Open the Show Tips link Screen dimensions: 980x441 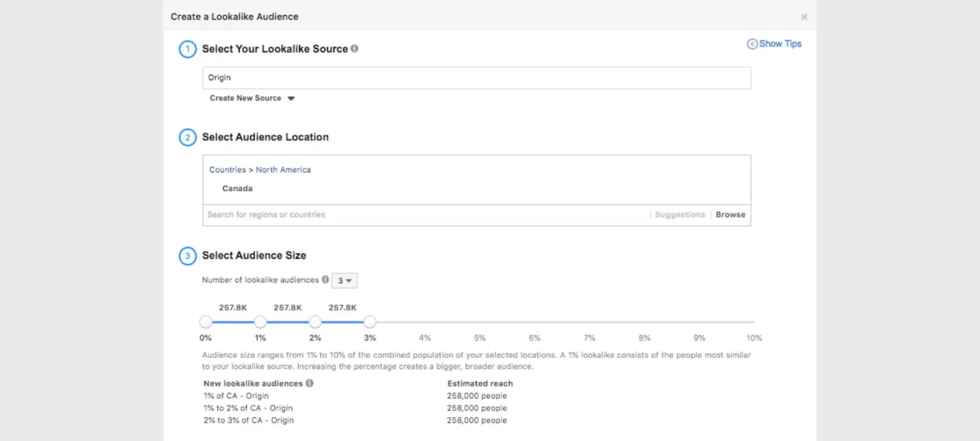(780, 44)
